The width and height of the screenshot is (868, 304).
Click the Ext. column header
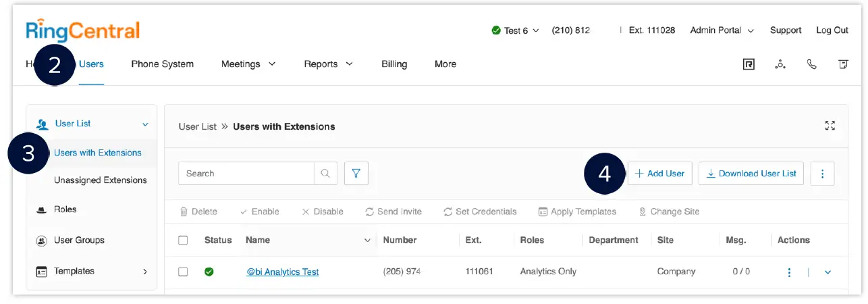(473, 240)
